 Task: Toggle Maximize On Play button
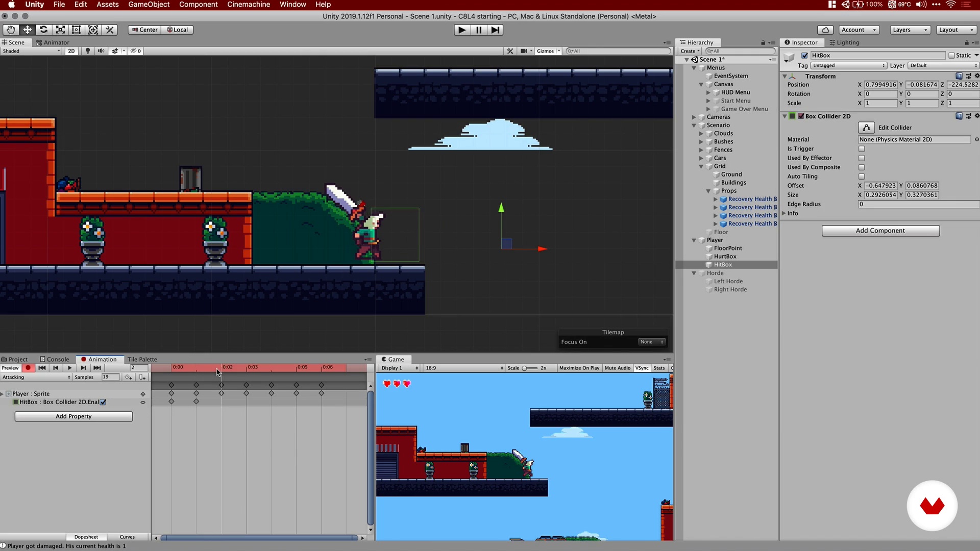click(x=579, y=368)
